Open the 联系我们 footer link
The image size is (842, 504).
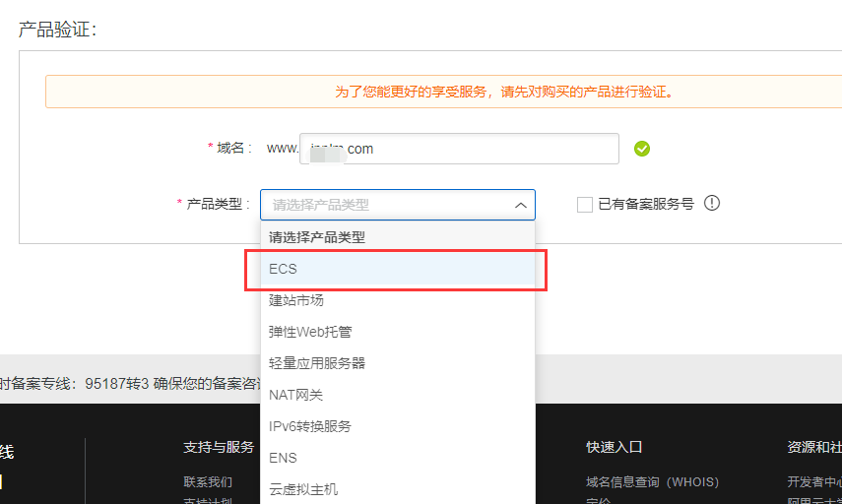[x=208, y=482]
